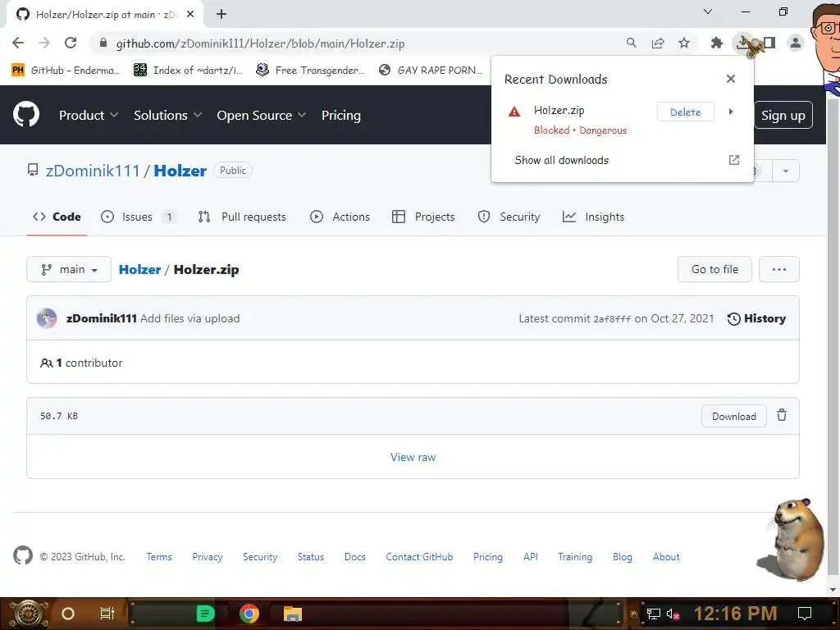The height and width of the screenshot is (630, 840).
Task: Open latest commit 2af8fff
Action: point(612,319)
